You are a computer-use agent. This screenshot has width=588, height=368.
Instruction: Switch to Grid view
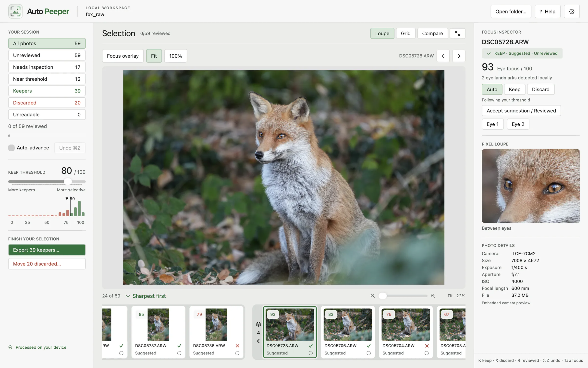405,33
